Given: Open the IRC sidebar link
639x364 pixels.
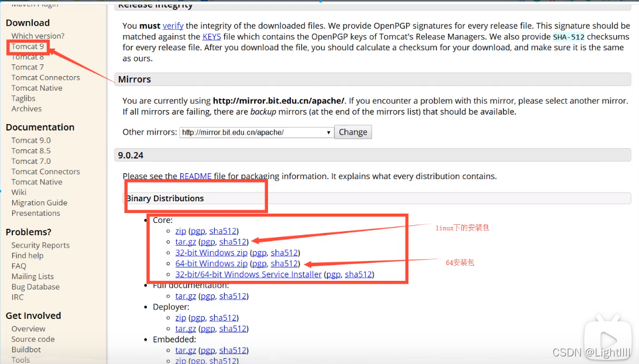Looking at the screenshot, I should [18, 297].
